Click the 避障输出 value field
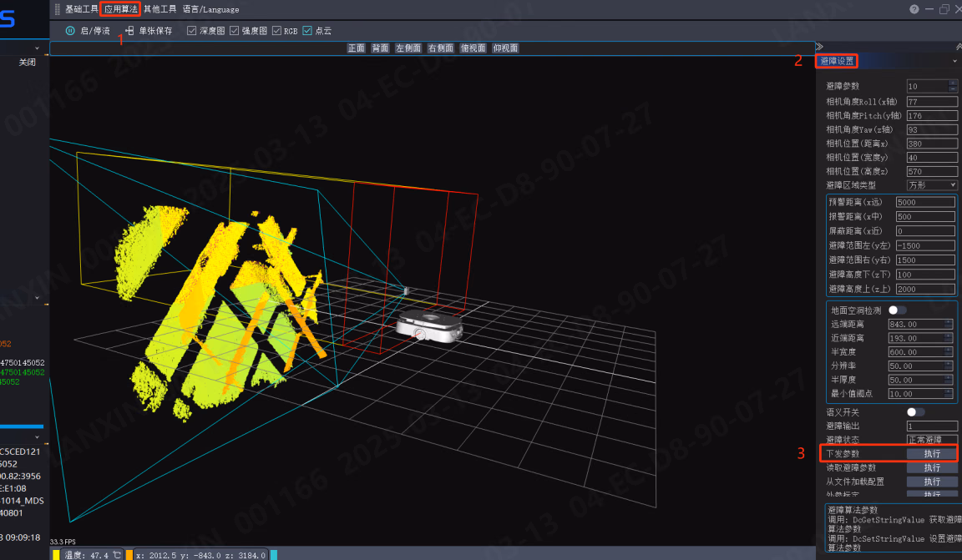This screenshot has width=962, height=560. (932, 426)
